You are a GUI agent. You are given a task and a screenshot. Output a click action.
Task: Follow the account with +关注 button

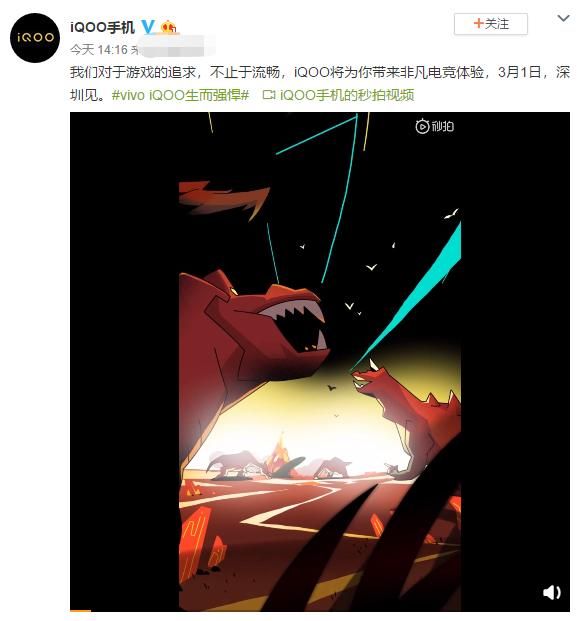(x=491, y=24)
